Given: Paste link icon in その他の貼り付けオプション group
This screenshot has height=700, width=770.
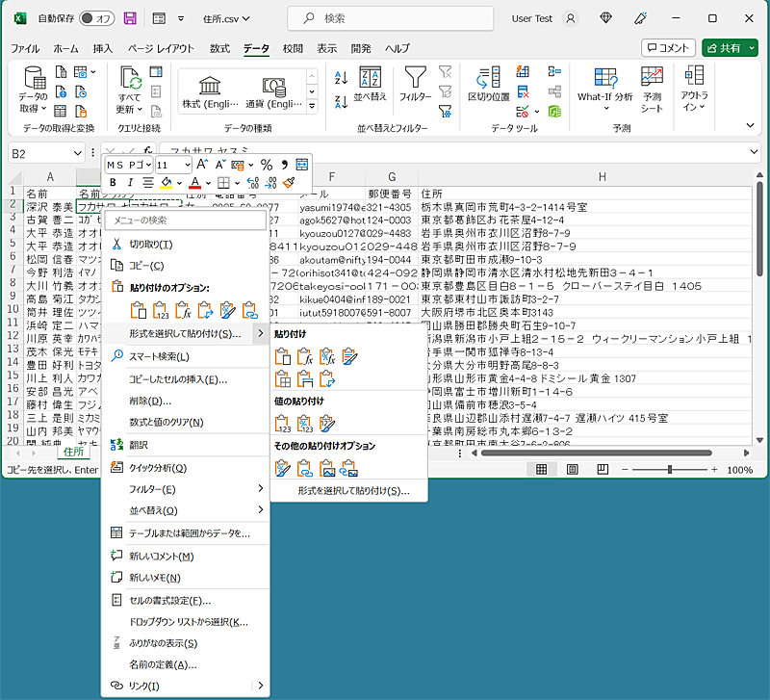Looking at the screenshot, I should pyautogui.click(x=304, y=468).
